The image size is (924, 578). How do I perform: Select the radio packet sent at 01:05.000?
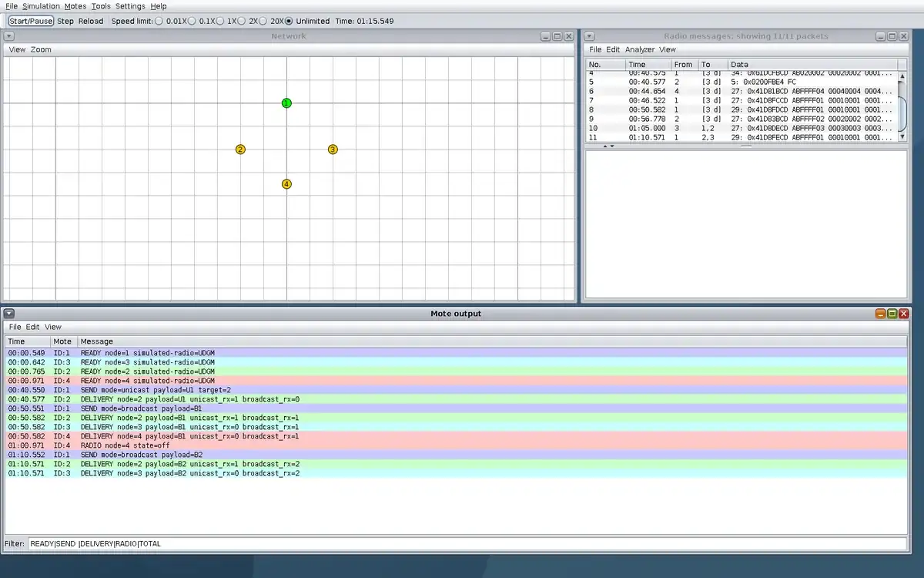pos(742,128)
